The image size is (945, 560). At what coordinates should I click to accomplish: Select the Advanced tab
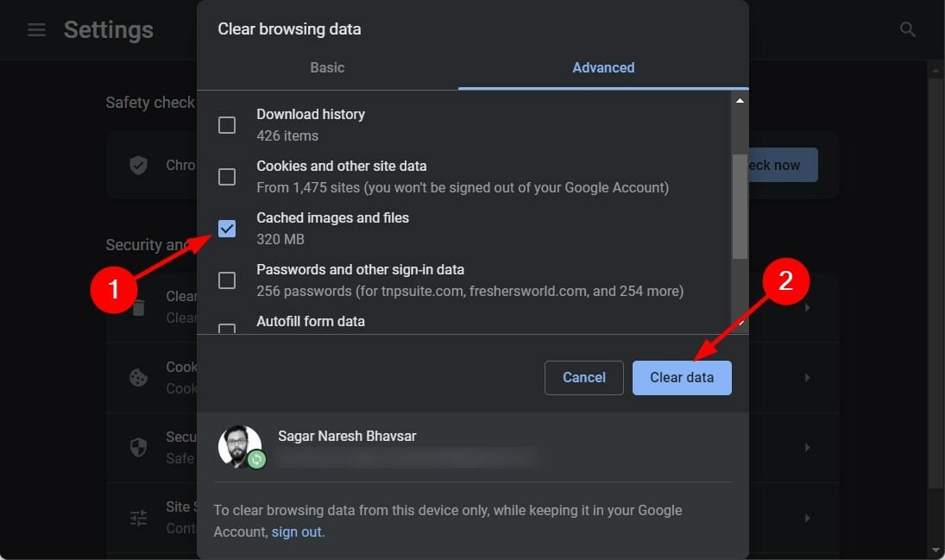click(x=602, y=67)
